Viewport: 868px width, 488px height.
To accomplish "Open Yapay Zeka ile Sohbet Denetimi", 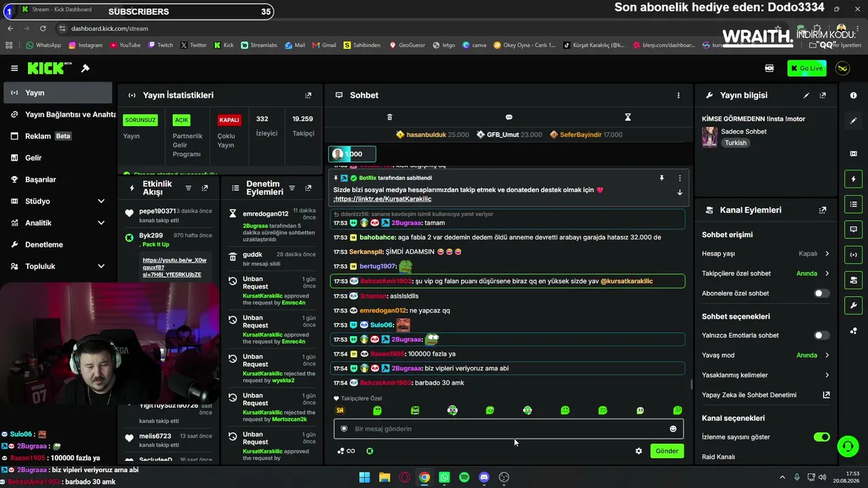I will pyautogui.click(x=766, y=395).
